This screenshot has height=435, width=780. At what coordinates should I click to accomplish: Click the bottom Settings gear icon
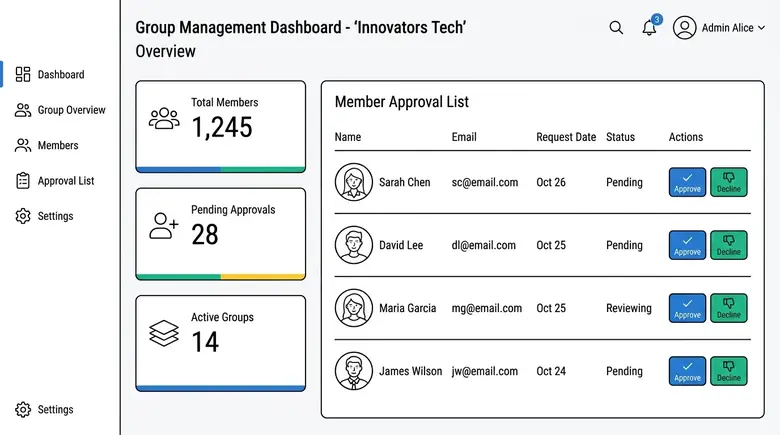coord(23,409)
